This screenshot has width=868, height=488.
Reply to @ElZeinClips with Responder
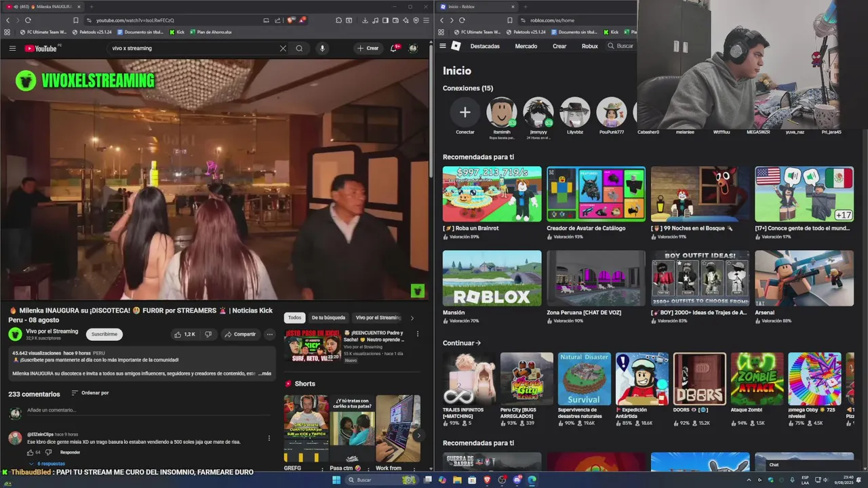tap(70, 452)
